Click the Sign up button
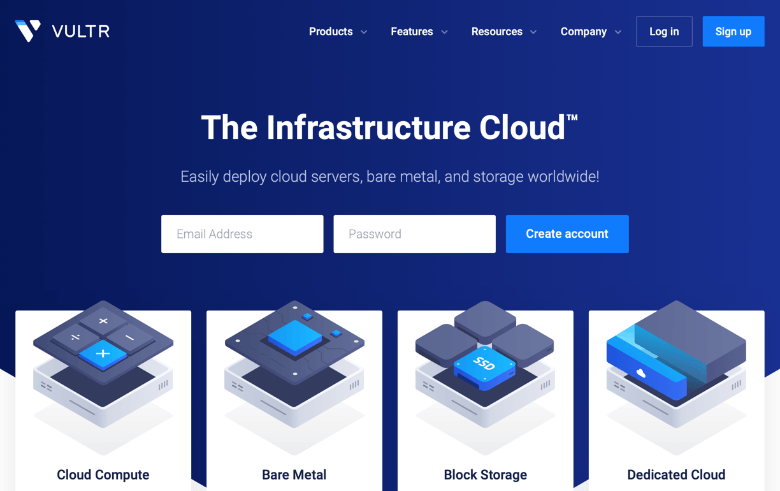780x491 pixels. coord(733,31)
